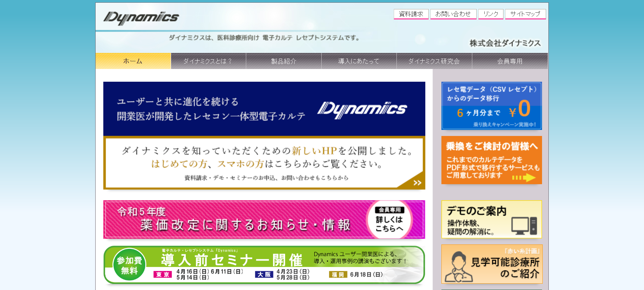Image resolution: width=644 pixels, height=290 pixels.
Task: Open the リンク page link
Action: [x=491, y=14]
